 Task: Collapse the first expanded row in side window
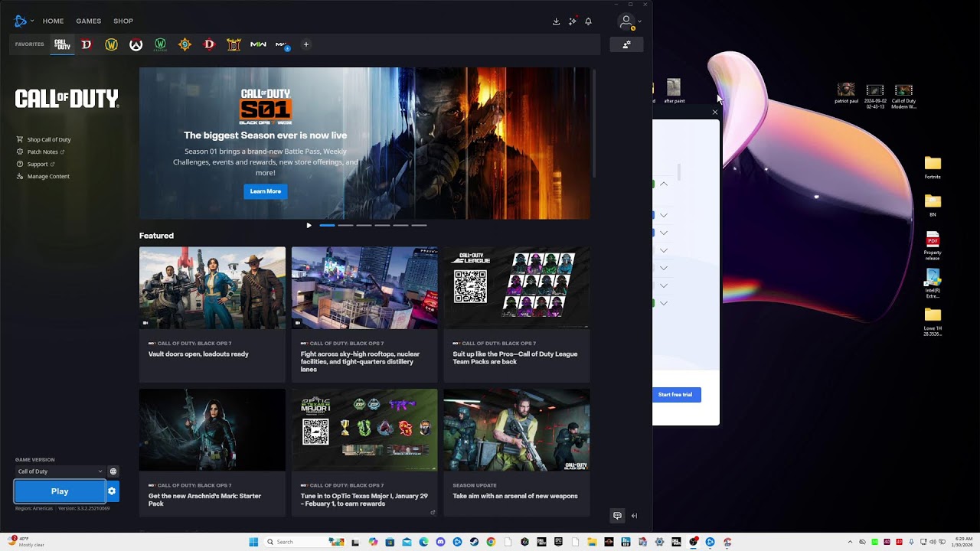click(664, 184)
